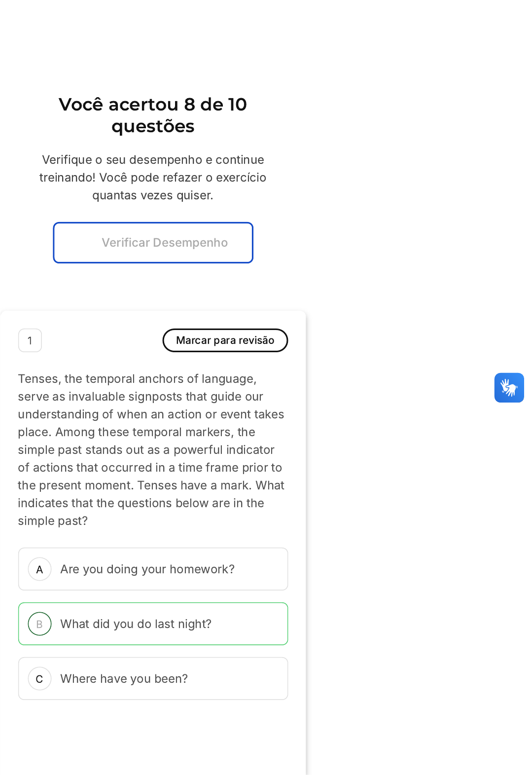
Task: Choose answer "What did you do last night?"
Action: coord(136,624)
